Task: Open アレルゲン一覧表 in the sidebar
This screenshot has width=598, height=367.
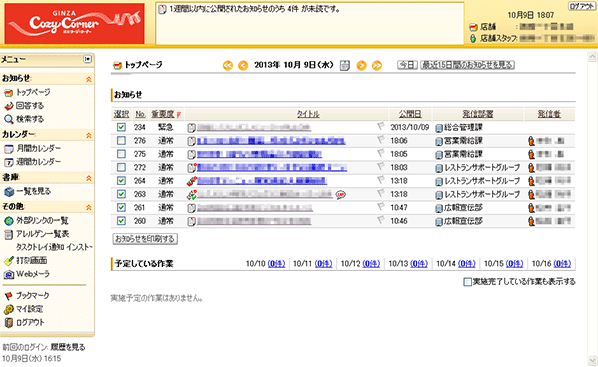Action: pos(42,234)
